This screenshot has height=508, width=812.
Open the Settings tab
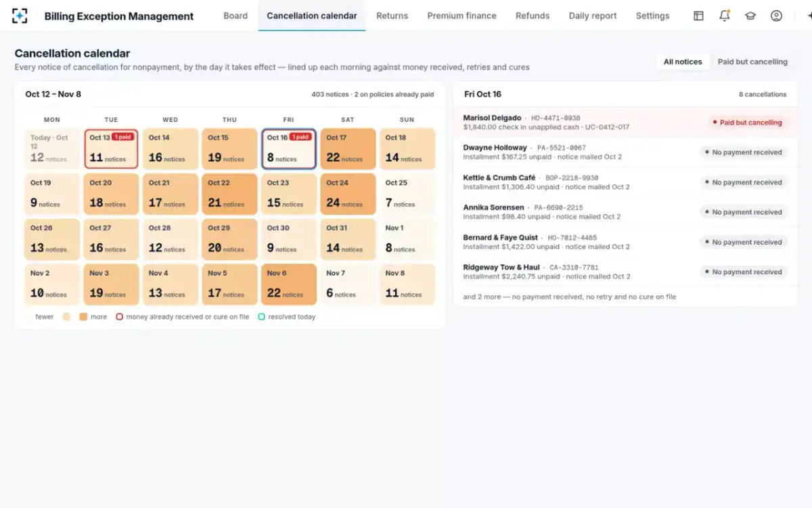(652, 16)
